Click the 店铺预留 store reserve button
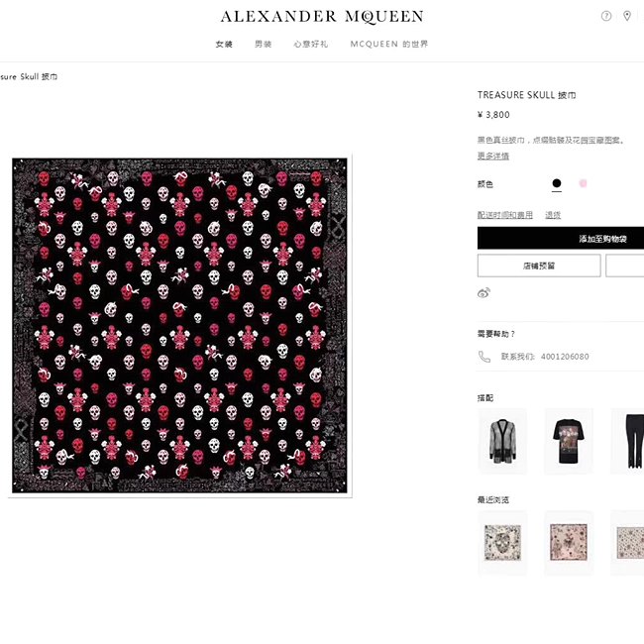644x644 pixels. coord(539,266)
